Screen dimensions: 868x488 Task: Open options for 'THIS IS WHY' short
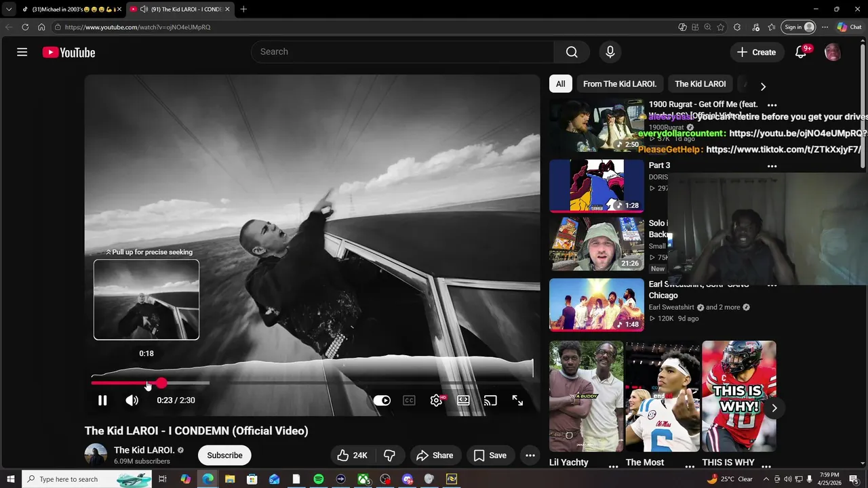766,466
